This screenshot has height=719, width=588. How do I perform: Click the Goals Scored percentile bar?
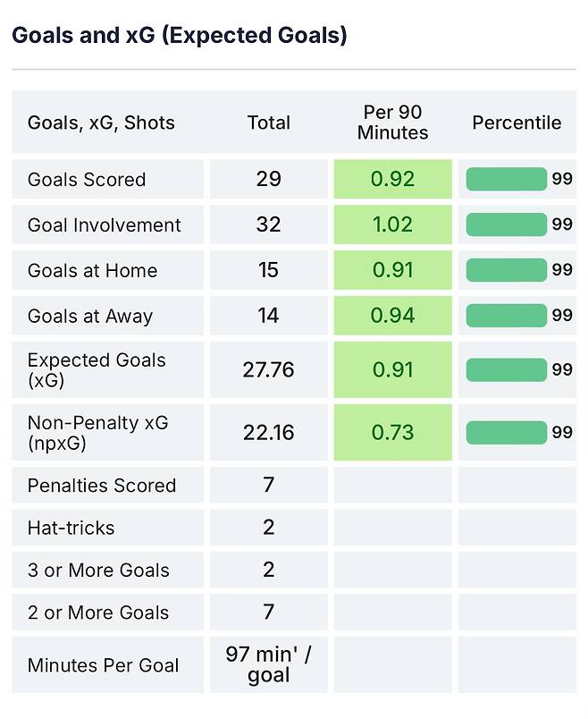coord(506,179)
